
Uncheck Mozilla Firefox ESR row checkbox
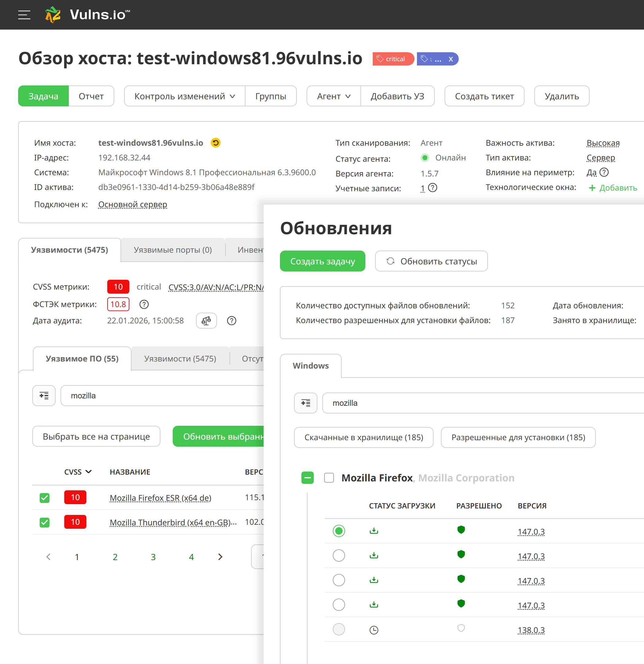pyautogui.click(x=45, y=498)
